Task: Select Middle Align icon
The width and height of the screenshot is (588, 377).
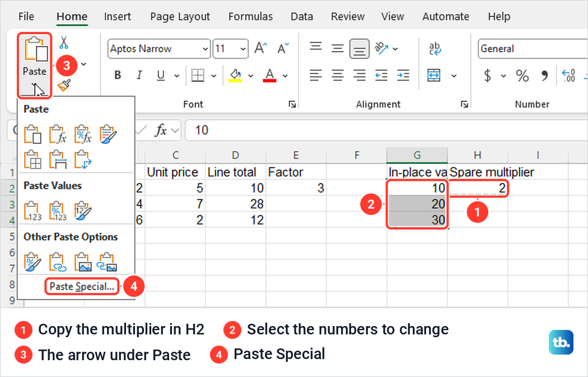Action: tap(338, 48)
